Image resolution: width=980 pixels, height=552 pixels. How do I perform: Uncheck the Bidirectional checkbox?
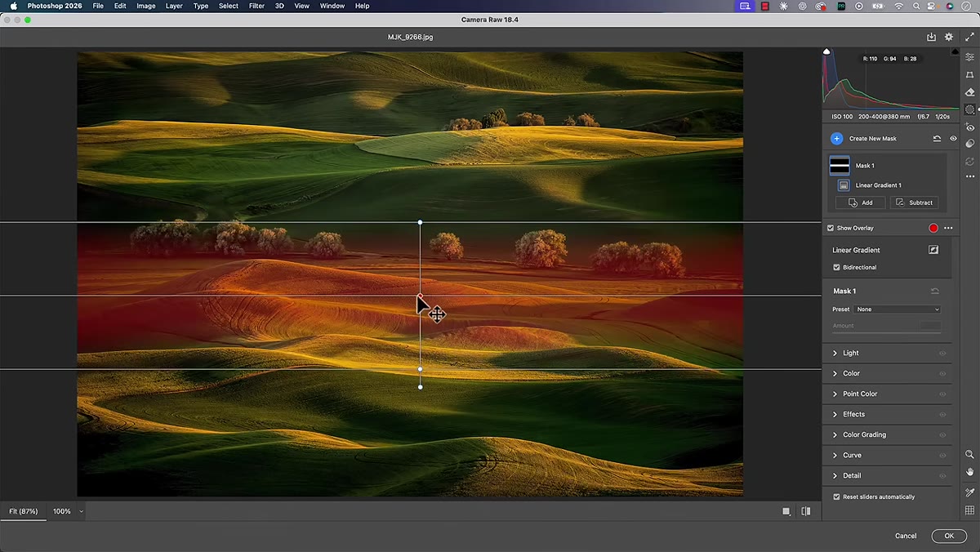coord(836,267)
